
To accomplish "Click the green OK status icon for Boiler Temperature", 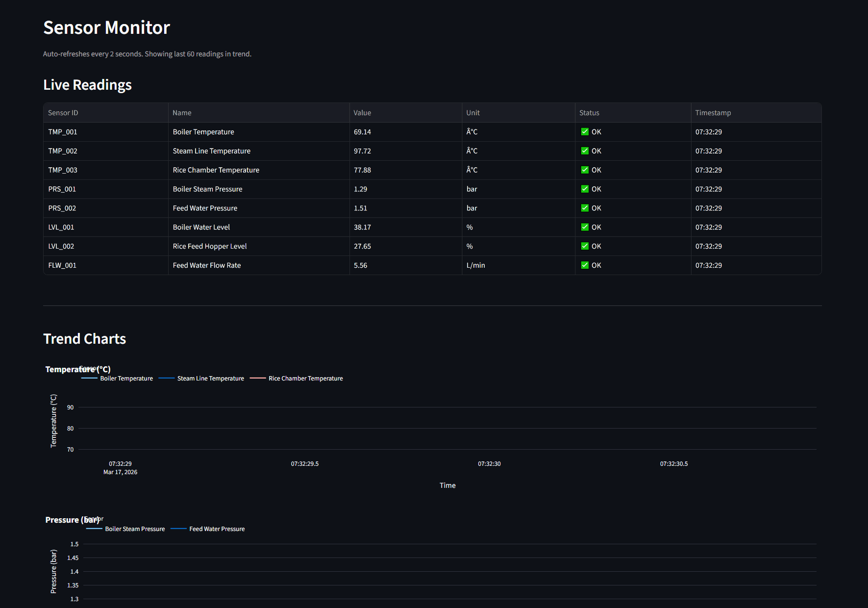I will click(585, 131).
